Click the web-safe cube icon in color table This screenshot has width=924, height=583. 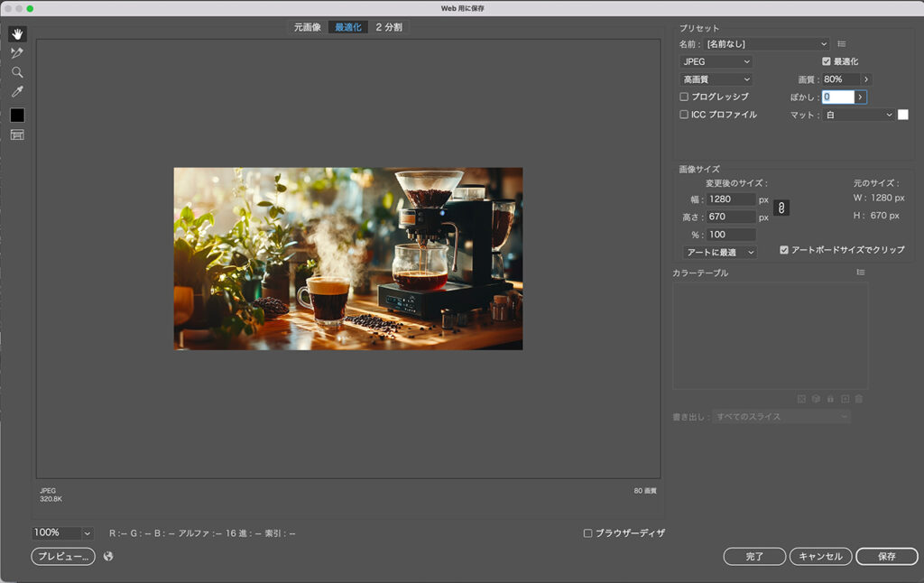[x=816, y=399]
